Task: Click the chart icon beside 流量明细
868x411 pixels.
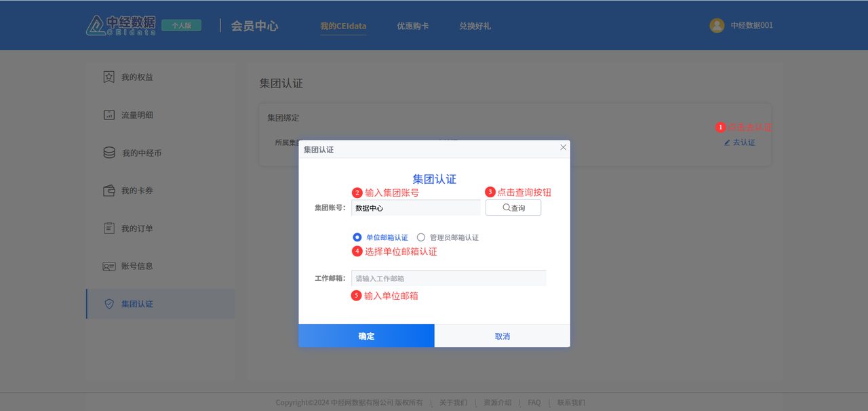Action: click(108, 115)
